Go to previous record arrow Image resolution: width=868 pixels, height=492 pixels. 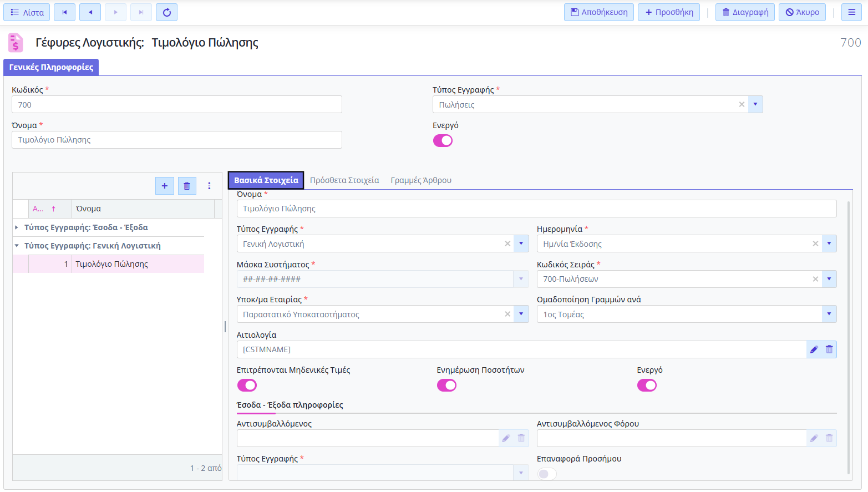click(x=90, y=12)
